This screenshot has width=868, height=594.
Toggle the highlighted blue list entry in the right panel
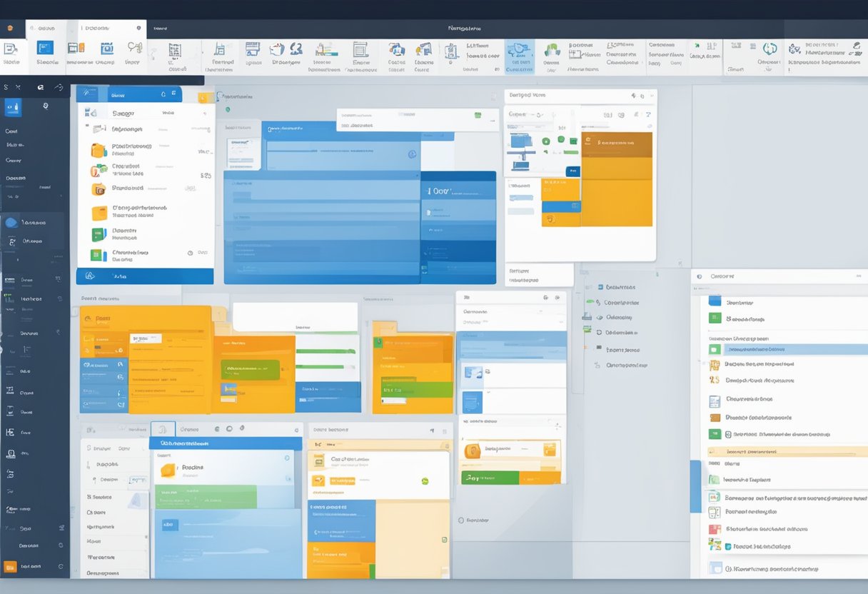[785, 349]
